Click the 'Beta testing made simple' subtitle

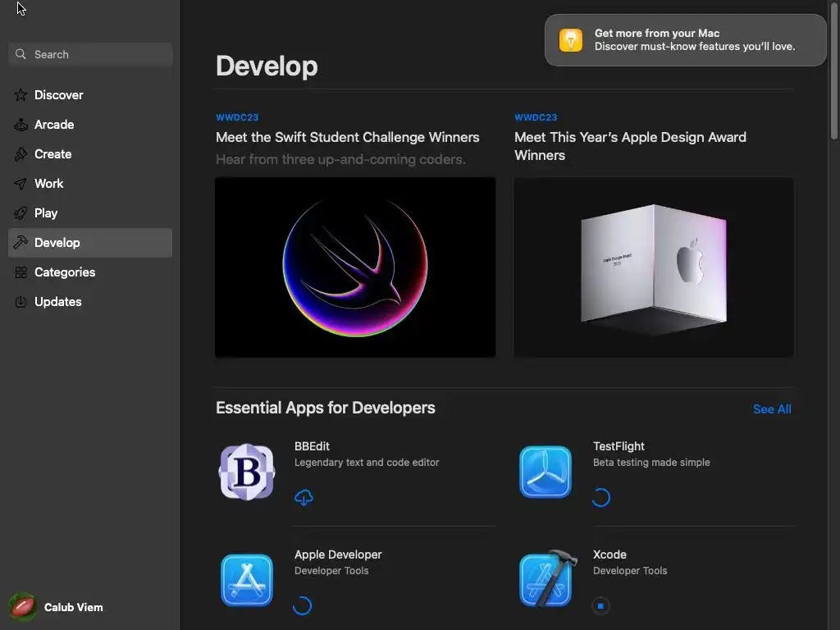651,463
